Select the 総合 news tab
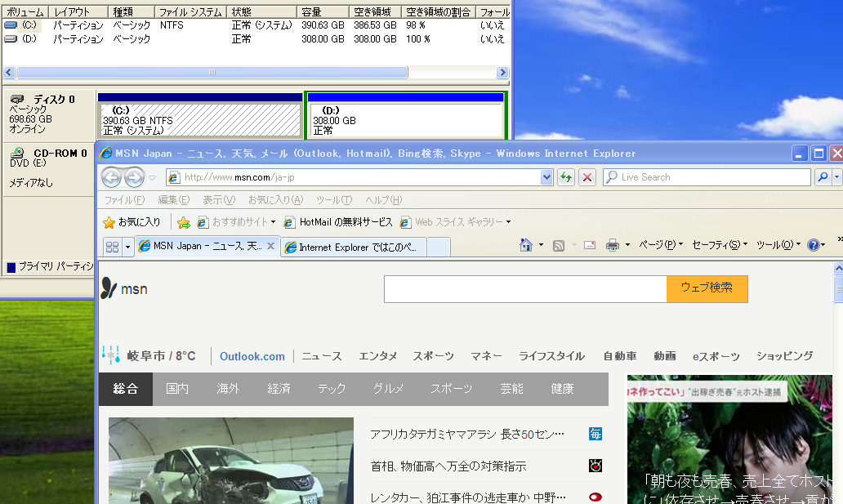Screen dimensions: 843x504 click(126, 389)
